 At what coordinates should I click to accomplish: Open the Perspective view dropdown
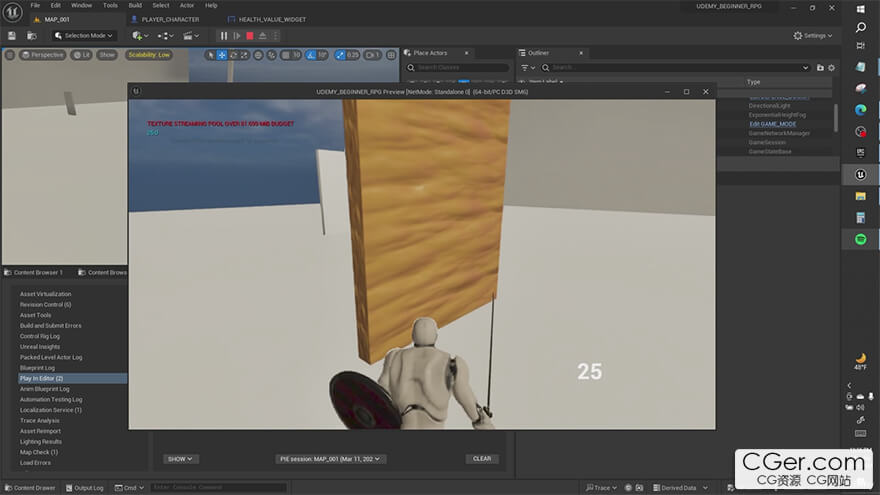point(43,55)
